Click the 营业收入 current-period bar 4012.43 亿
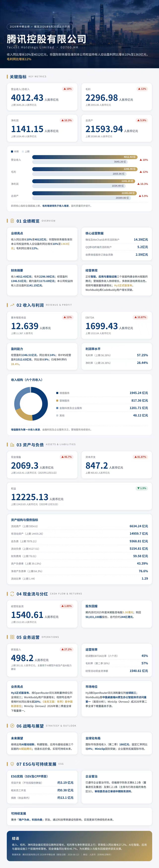Screen dimensions: 159x868 tap(85, 157)
